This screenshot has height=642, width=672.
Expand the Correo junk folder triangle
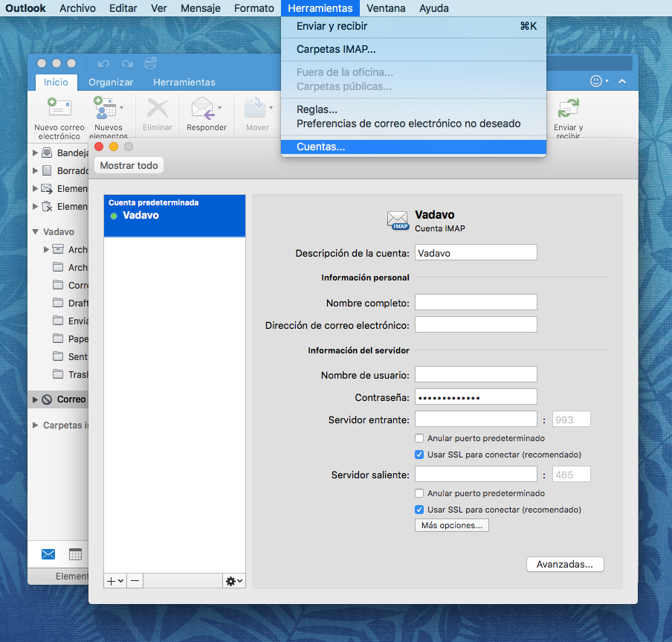click(x=35, y=399)
